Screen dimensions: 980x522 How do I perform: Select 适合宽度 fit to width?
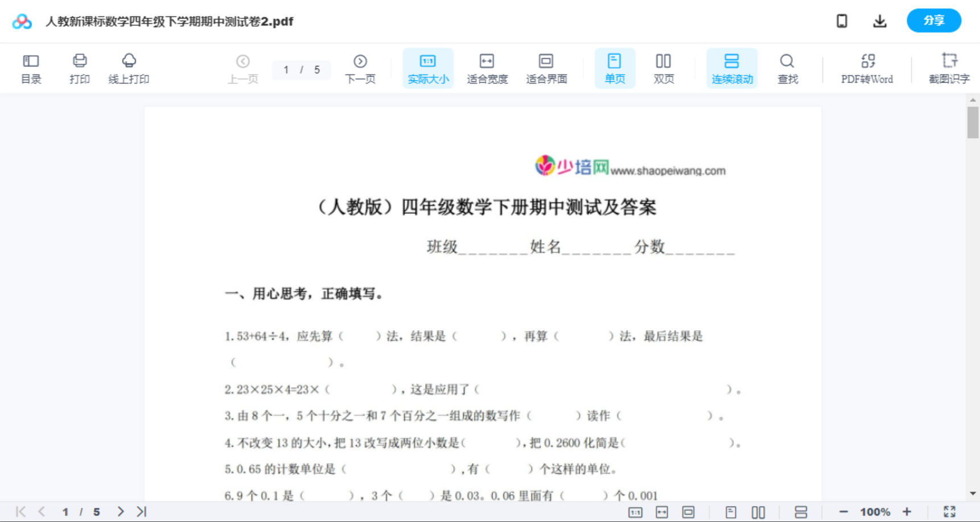(x=487, y=67)
